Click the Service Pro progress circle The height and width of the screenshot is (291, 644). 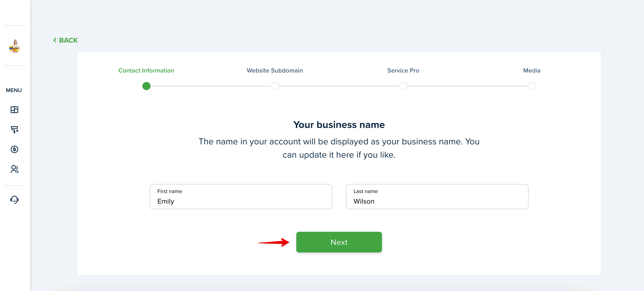(x=403, y=86)
